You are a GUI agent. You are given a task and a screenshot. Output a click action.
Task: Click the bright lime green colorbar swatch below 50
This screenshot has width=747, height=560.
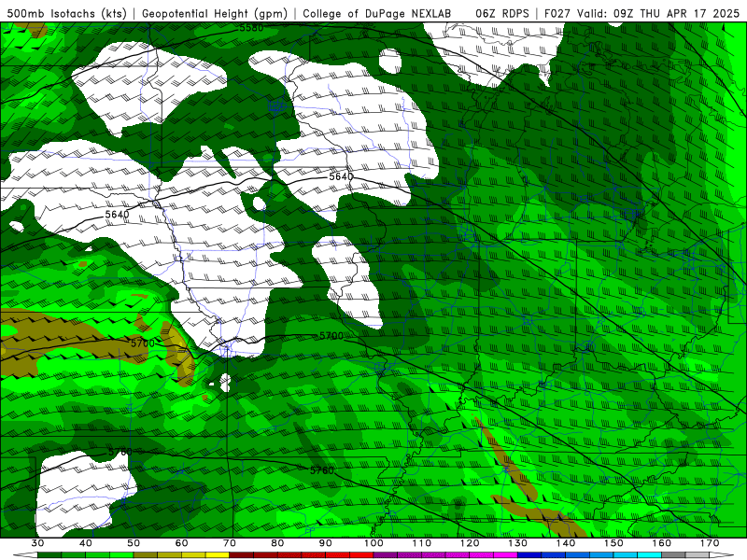pyautogui.click(x=121, y=555)
